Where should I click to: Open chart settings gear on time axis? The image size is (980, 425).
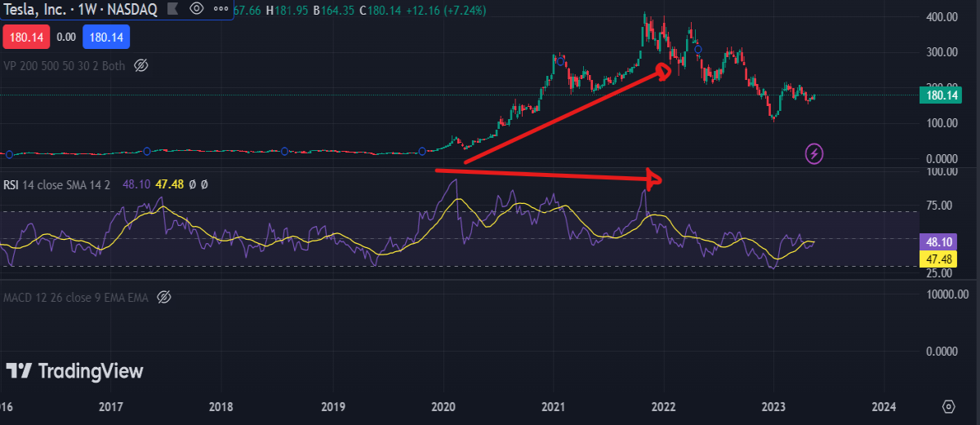coord(948,406)
